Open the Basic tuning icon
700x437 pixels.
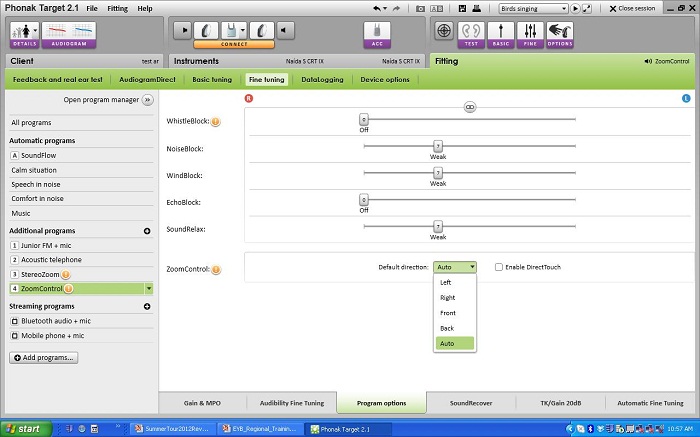tap(501, 35)
